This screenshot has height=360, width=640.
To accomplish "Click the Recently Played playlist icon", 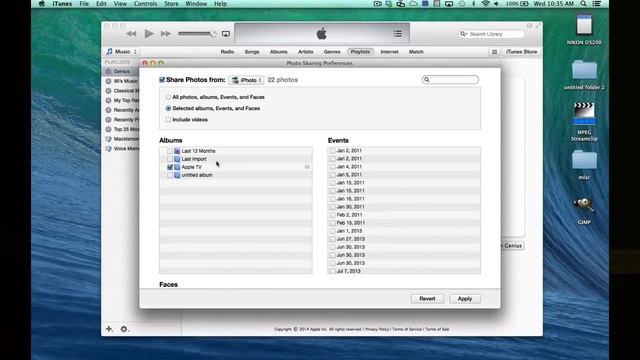I will point(108,120).
